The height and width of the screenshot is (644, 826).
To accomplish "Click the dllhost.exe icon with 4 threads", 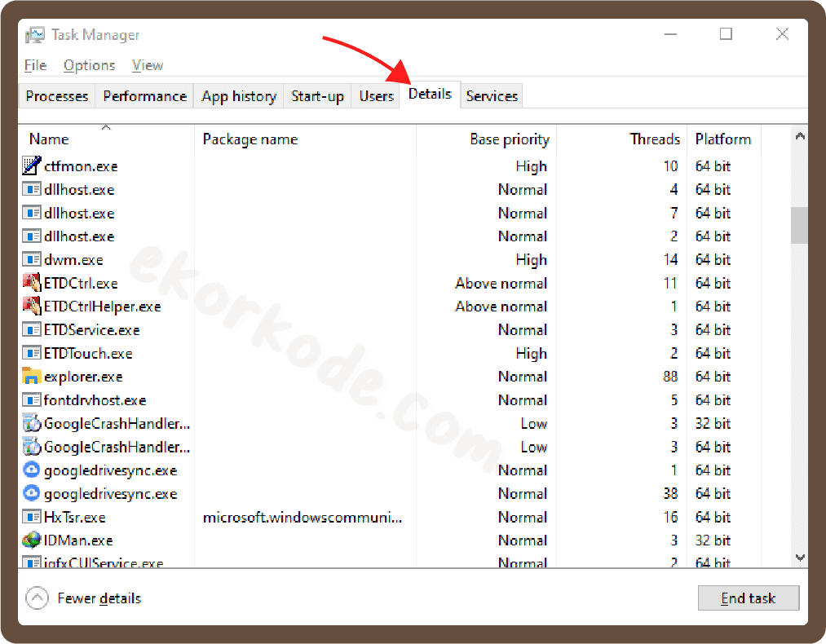I will (32, 188).
